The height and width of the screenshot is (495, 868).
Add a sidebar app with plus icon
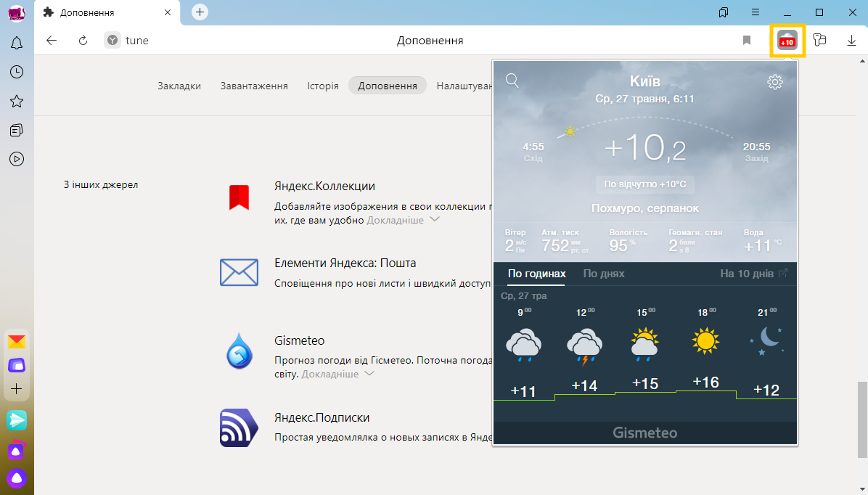(x=17, y=389)
